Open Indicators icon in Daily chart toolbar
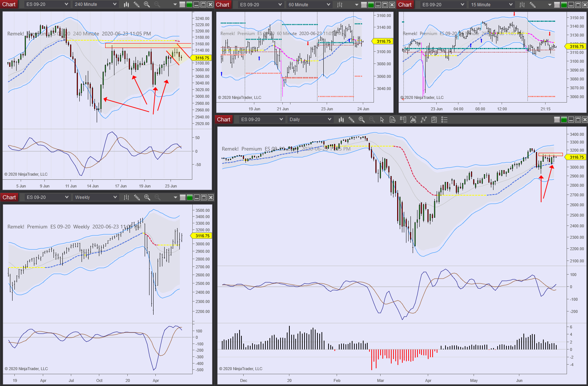 click(x=423, y=120)
